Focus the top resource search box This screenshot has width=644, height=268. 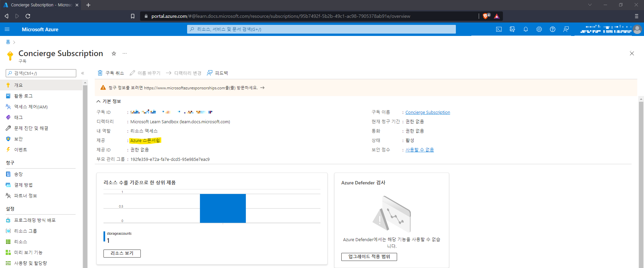coord(321,29)
